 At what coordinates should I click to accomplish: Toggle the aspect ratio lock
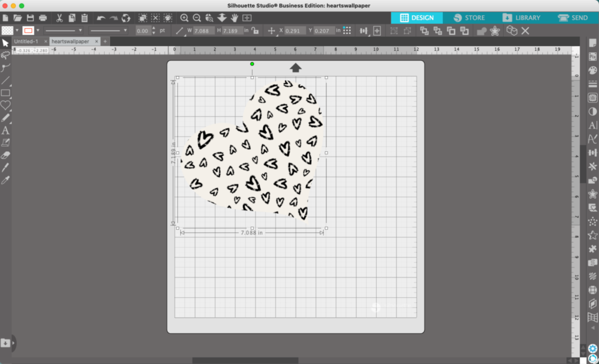pyautogui.click(x=255, y=30)
